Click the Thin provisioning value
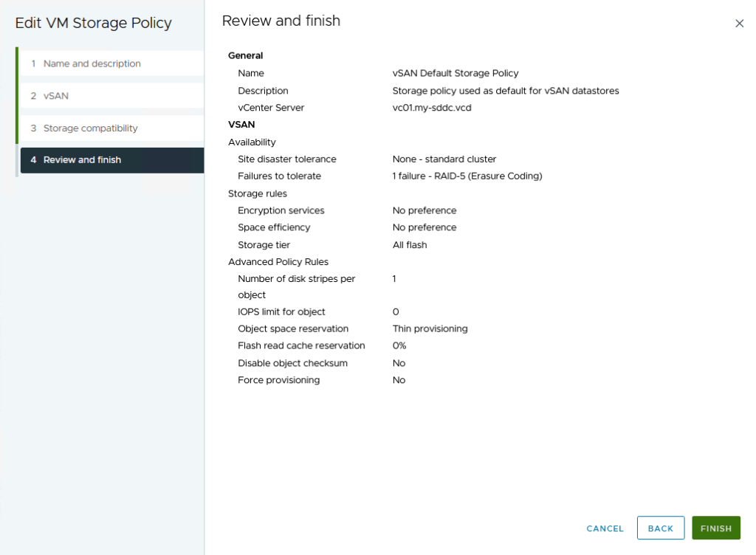The width and height of the screenshot is (756, 555). [430, 329]
